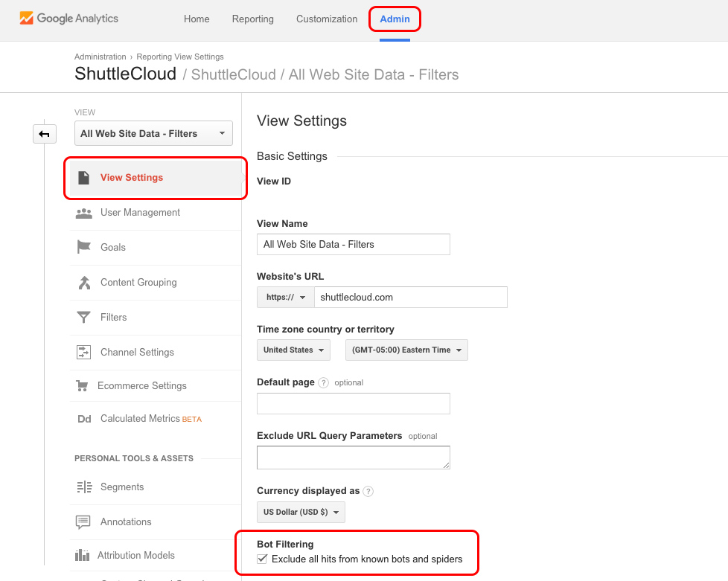Click the Exclude URL Query Parameters textarea
The image size is (728, 581).
pos(354,458)
